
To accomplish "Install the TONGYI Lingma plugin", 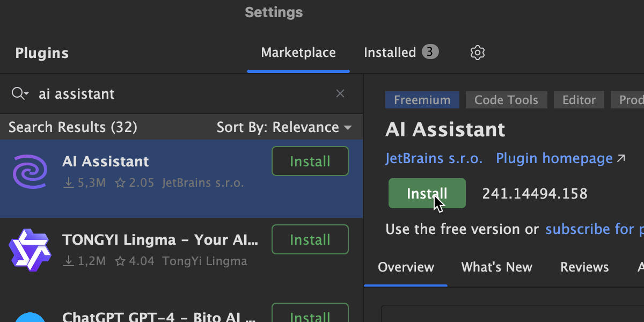I will tap(310, 239).
